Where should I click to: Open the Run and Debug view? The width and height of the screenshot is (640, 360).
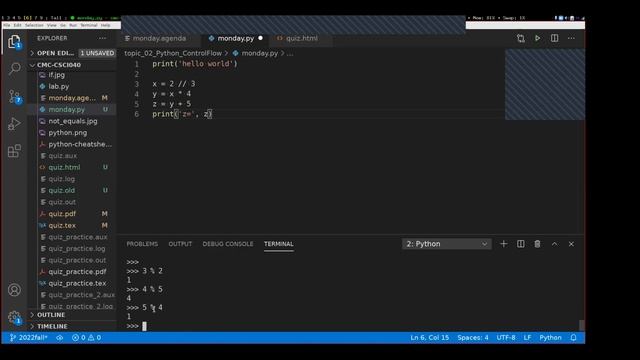point(14,124)
